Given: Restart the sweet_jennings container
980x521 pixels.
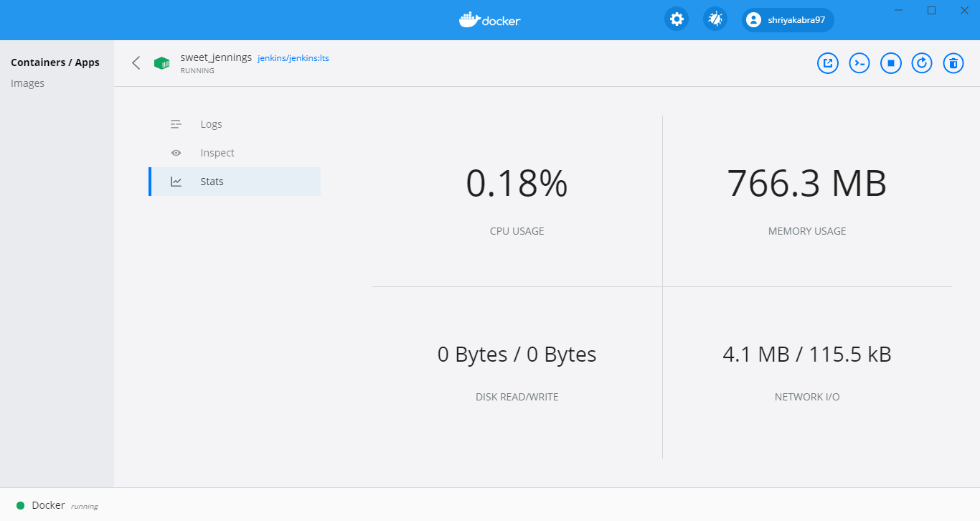Looking at the screenshot, I should 922,63.
